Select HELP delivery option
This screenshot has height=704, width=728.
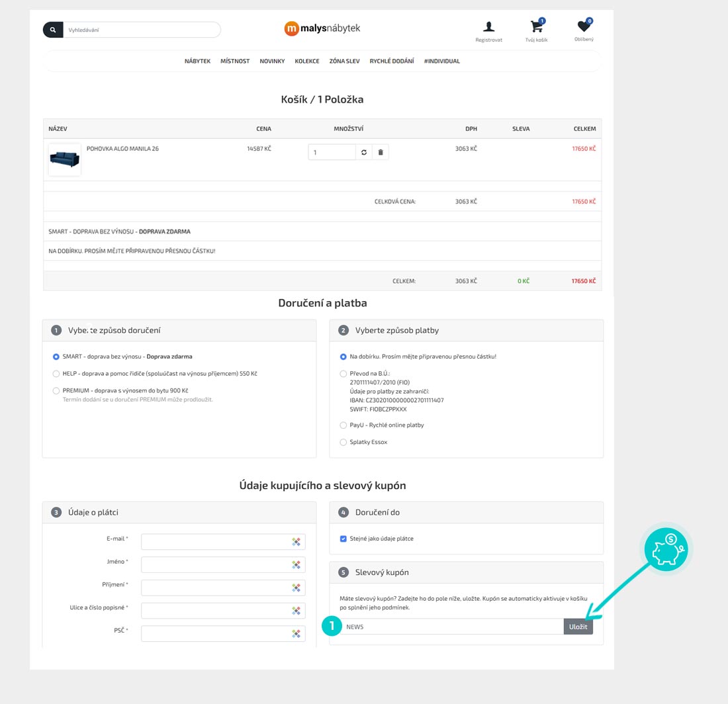[x=56, y=374]
